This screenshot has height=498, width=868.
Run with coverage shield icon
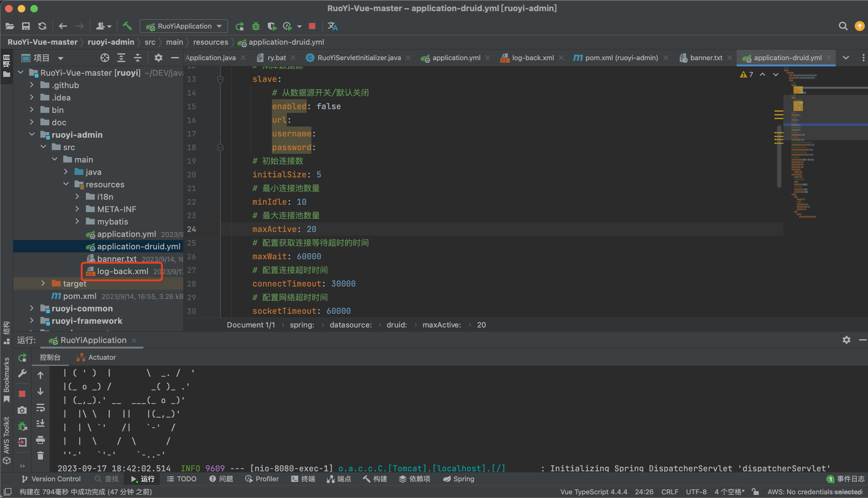click(x=272, y=26)
